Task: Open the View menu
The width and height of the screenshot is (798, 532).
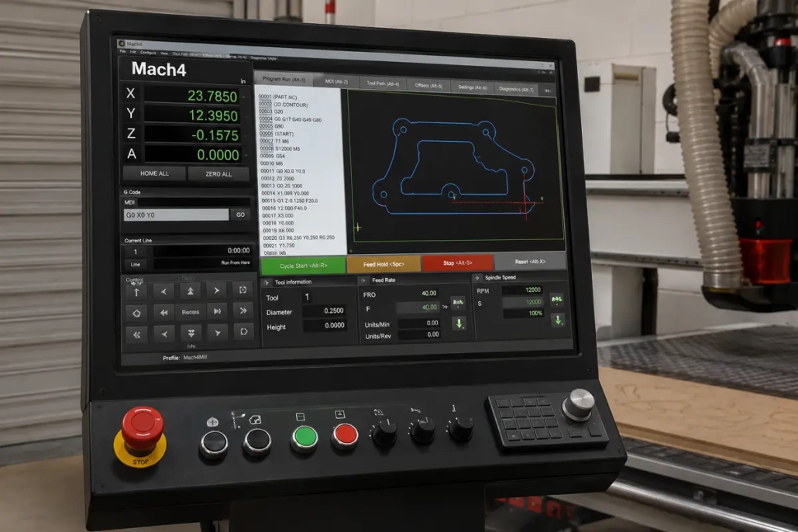Action: 164,53
